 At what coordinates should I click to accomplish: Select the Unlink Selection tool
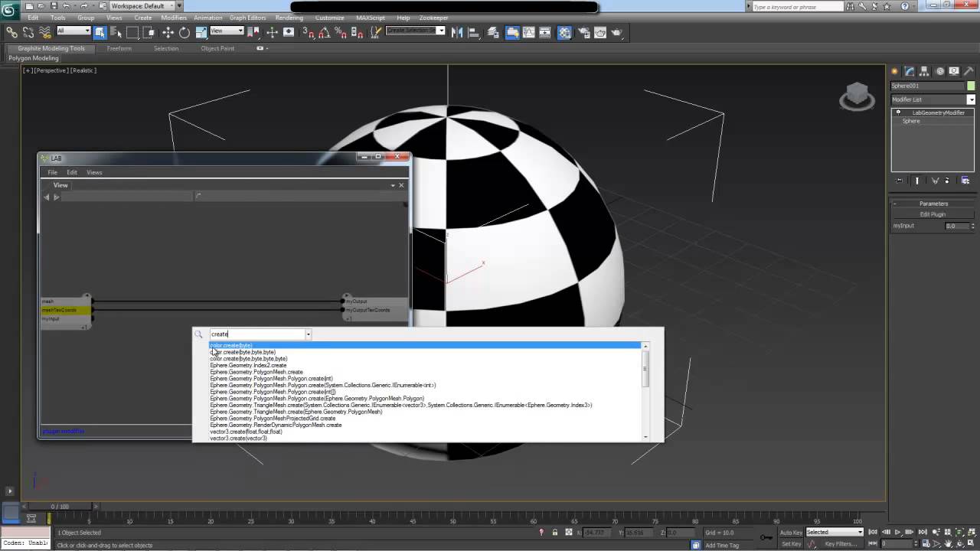(28, 32)
